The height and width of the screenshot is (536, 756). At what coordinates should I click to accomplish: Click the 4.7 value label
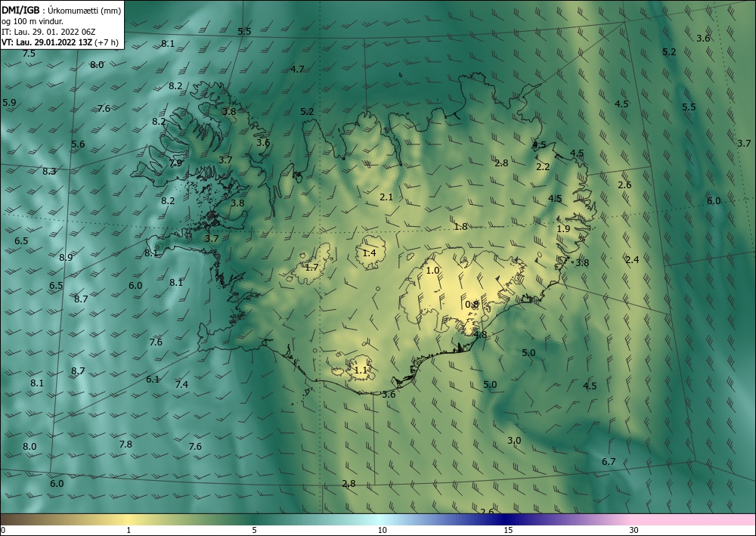pyautogui.click(x=297, y=69)
